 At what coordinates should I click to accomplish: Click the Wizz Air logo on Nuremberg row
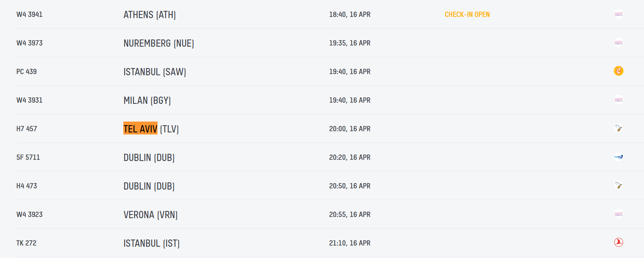(618, 43)
